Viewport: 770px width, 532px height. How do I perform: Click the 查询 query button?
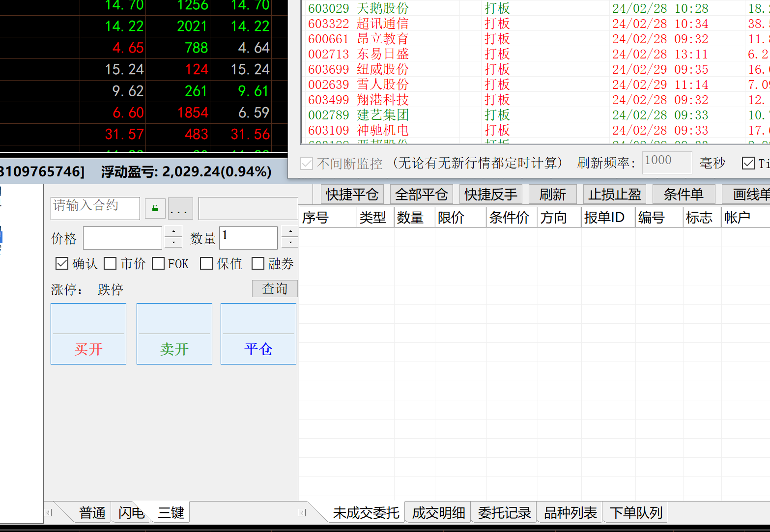(x=275, y=288)
